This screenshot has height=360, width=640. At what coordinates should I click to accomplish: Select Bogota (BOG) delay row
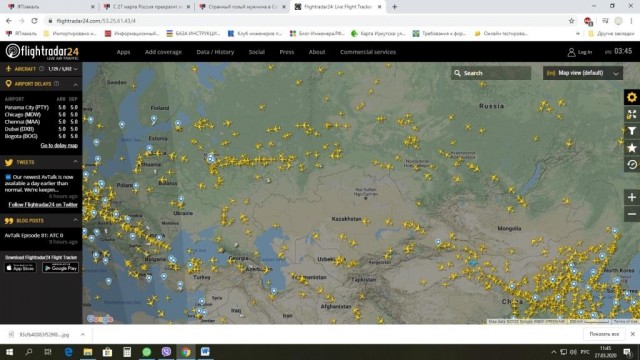click(41, 136)
